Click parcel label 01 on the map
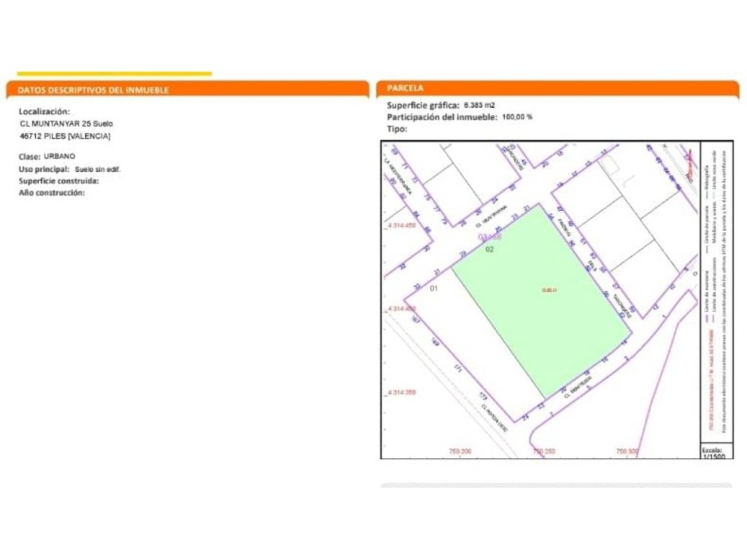This screenshot has width=747, height=560. coord(433,289)
